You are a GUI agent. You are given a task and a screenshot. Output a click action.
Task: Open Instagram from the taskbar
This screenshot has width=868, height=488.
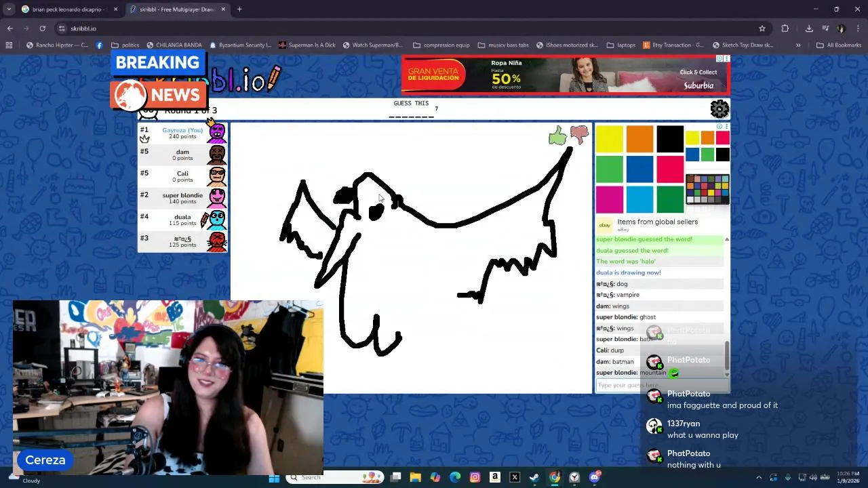pos(475,478)
